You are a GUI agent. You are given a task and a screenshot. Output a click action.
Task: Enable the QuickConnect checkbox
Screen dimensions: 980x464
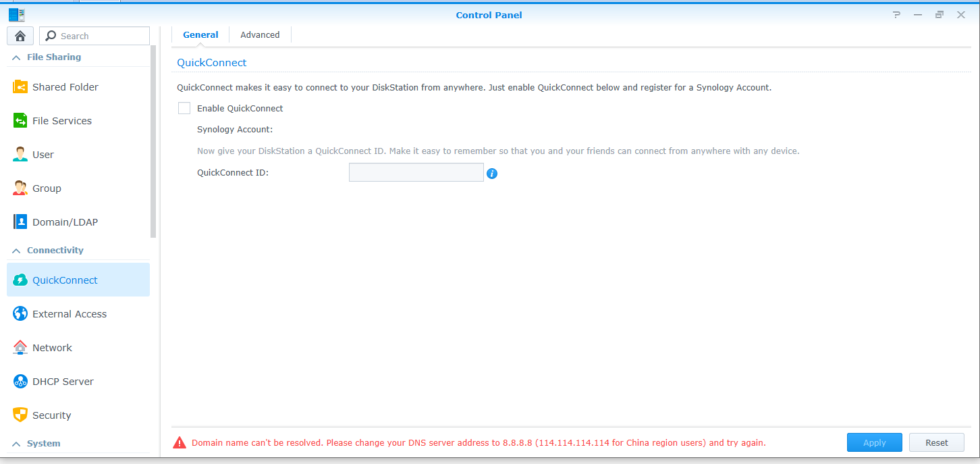184,108
